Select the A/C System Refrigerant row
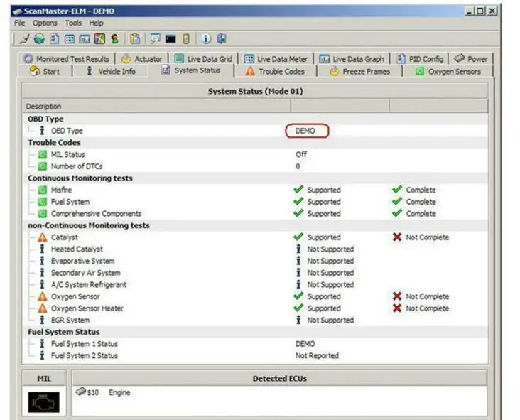The height and width of the screenshot is (420, 520). [x=255, y=284]
